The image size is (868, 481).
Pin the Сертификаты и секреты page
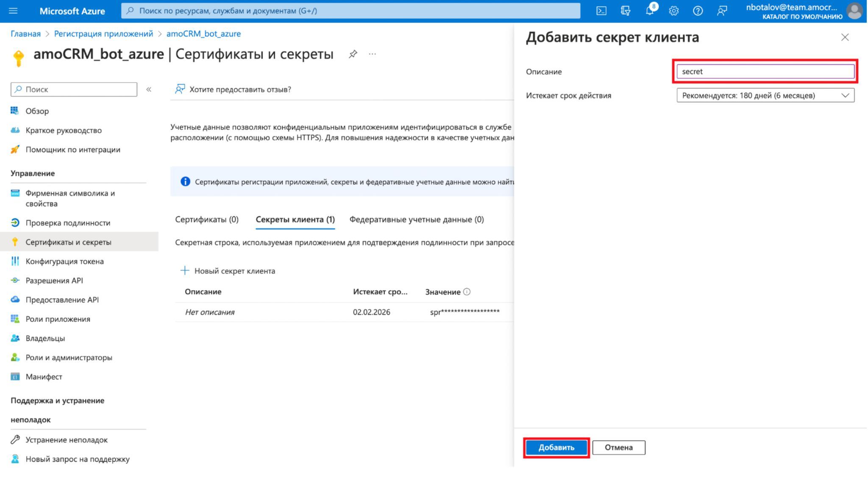pyautogui.click(x=353, y=54)
